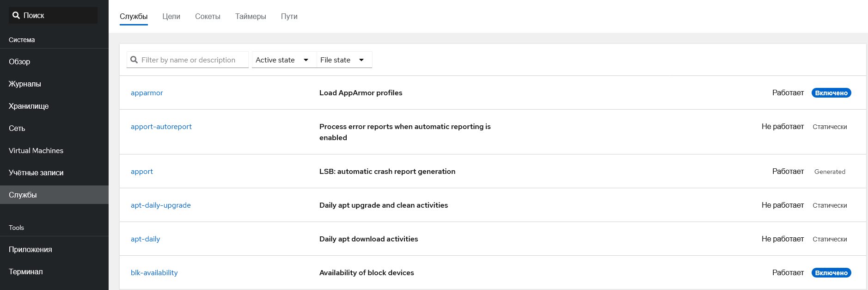
Task: Go to the Пути tab
Action: [289, 16]
